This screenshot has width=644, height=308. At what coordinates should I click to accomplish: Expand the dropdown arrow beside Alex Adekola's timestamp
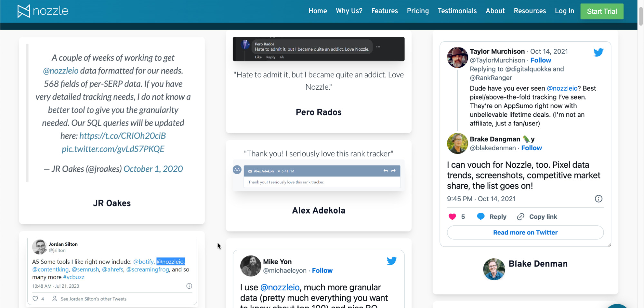pyautogui.click(x=279, y=171)
